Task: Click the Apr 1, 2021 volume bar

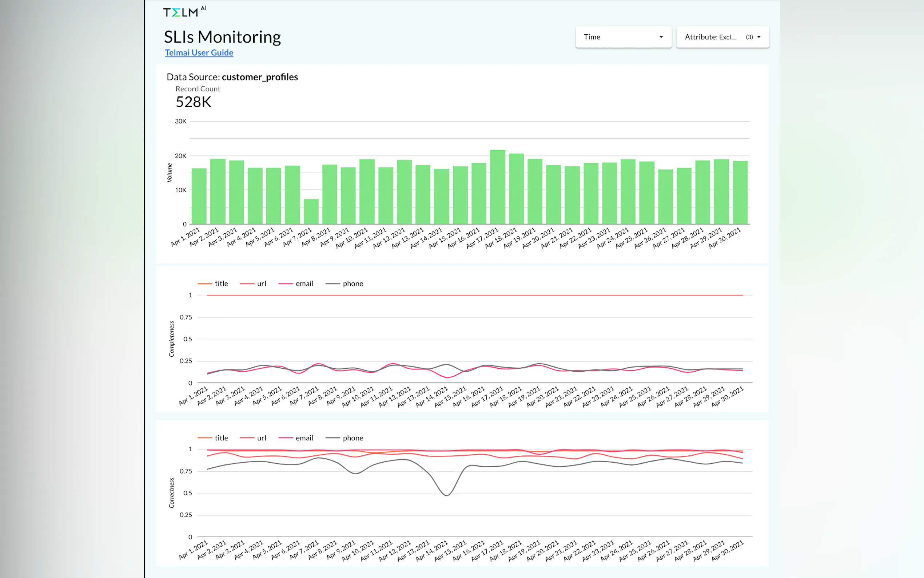Action: (x=199, y=196)
